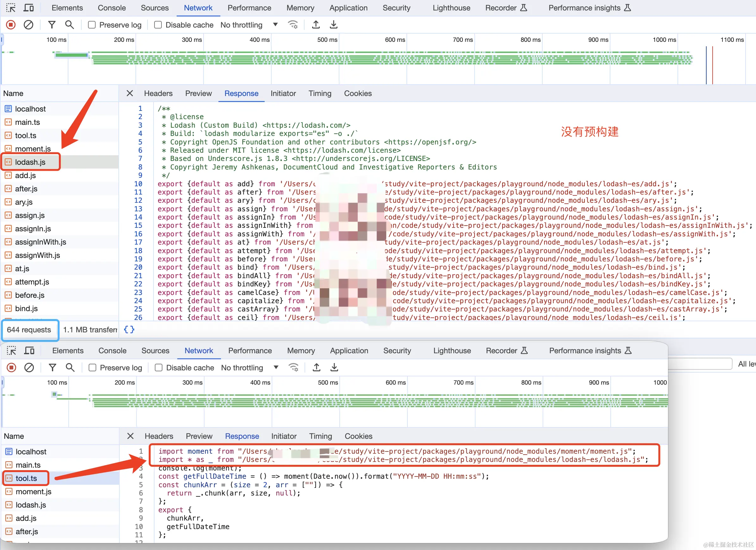This screenshot has width=756, height=550.
Task: Open network conditions wifi icon in top toolbar
Action: 293,25
